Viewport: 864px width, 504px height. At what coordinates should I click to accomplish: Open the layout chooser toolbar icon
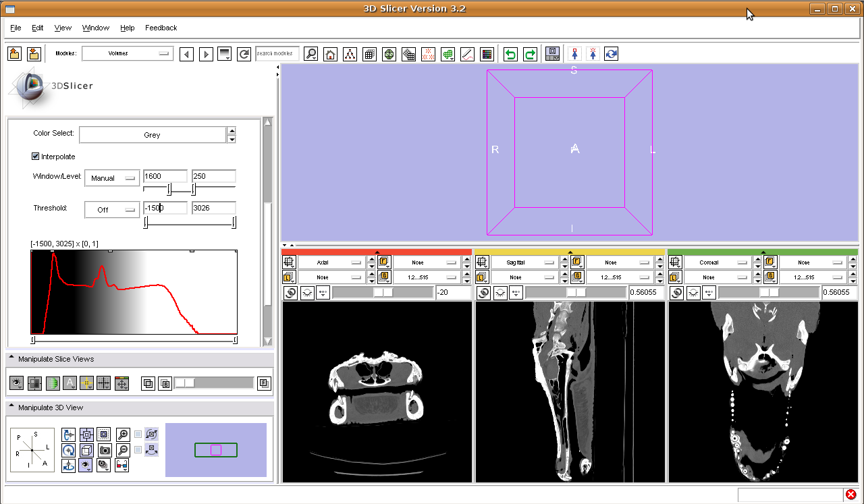(553, 54)
